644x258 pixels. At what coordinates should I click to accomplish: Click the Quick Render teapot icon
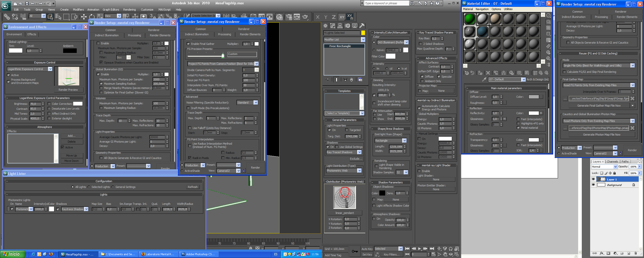pos(305,17)
